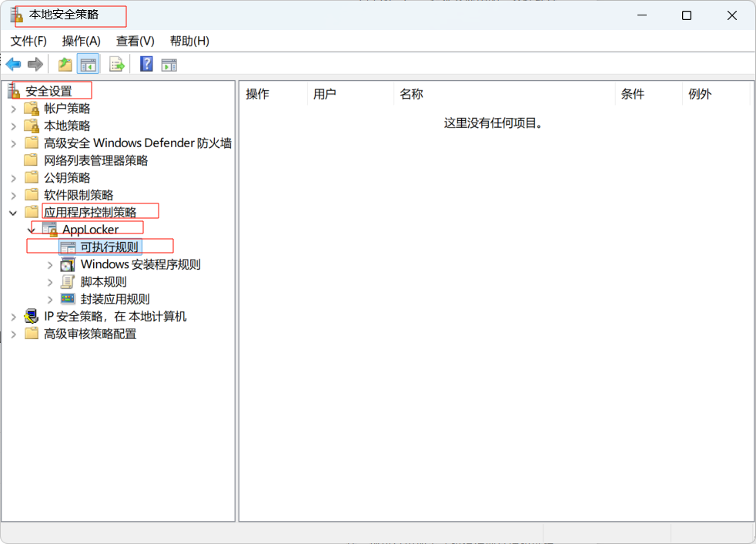Click the 脚本规则 script icon

coord(68,281)
